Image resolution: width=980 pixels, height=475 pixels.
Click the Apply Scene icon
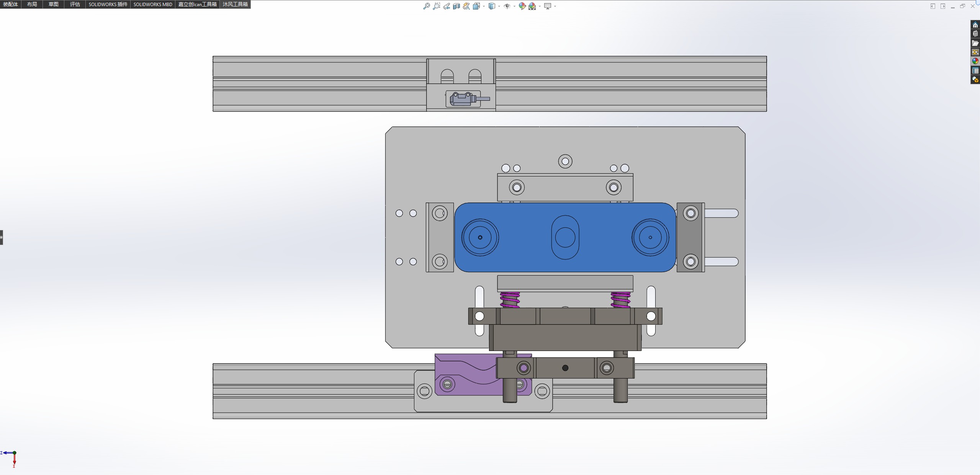coord(532,6)
